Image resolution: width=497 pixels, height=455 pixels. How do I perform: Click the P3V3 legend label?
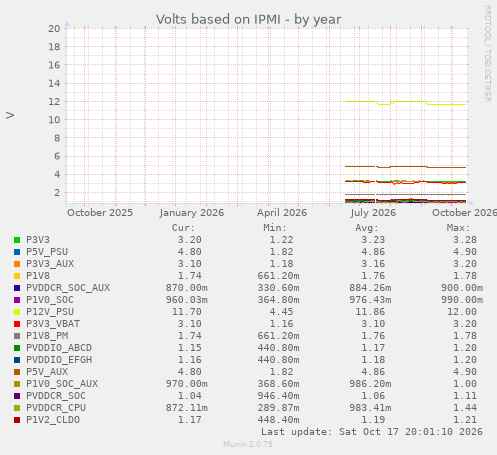(x=38, y=240)
